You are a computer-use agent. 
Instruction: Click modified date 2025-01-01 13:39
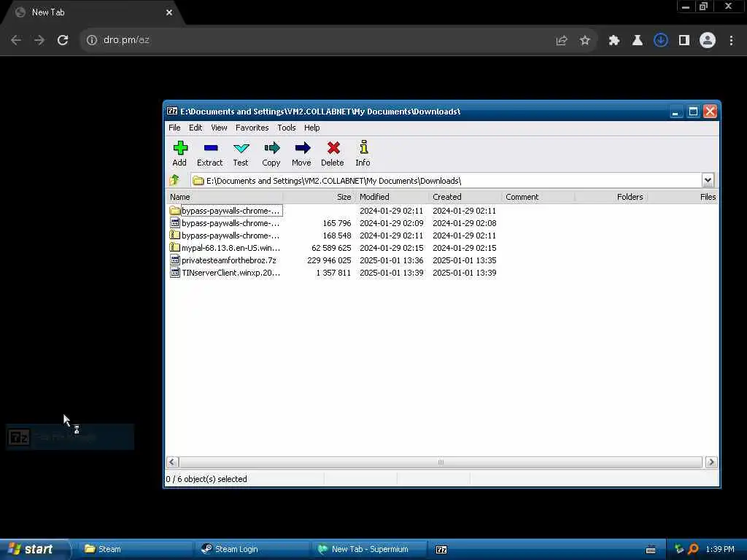(x=391, y=273)
